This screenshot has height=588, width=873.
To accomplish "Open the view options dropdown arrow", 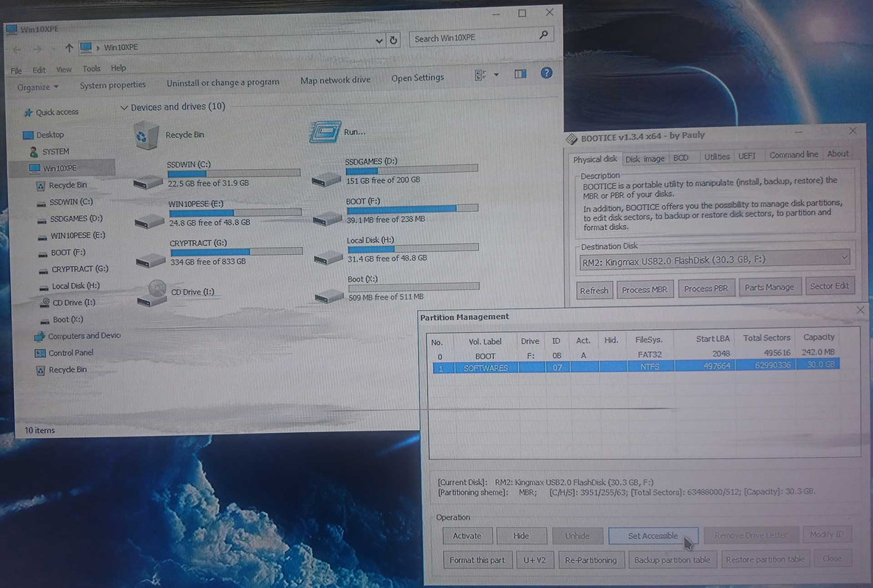I will click(x=496, y=75).
